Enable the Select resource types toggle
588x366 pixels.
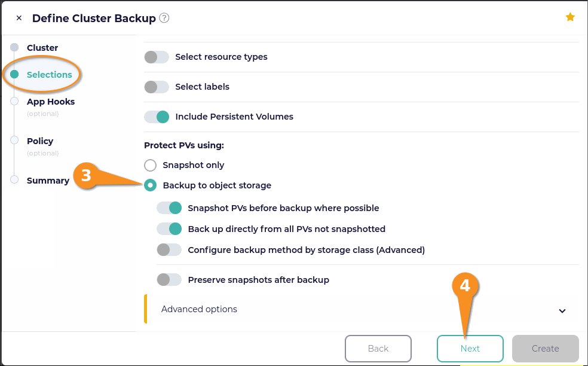click(x=157, y=57)
